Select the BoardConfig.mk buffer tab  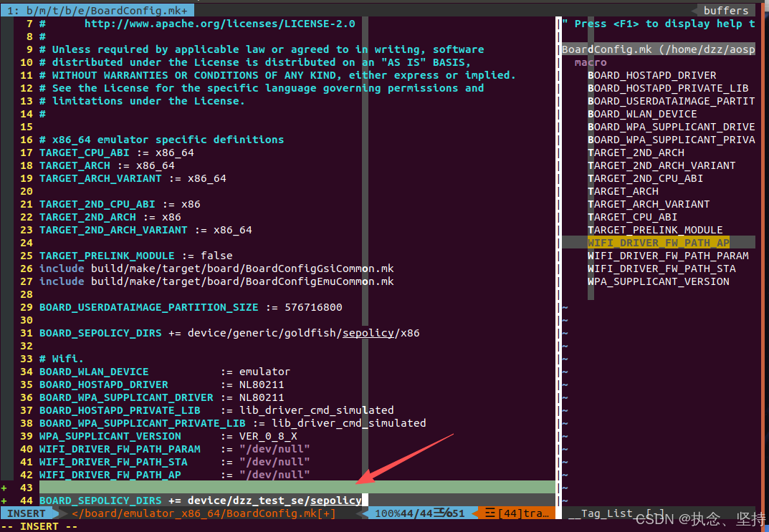pos(97,10)
